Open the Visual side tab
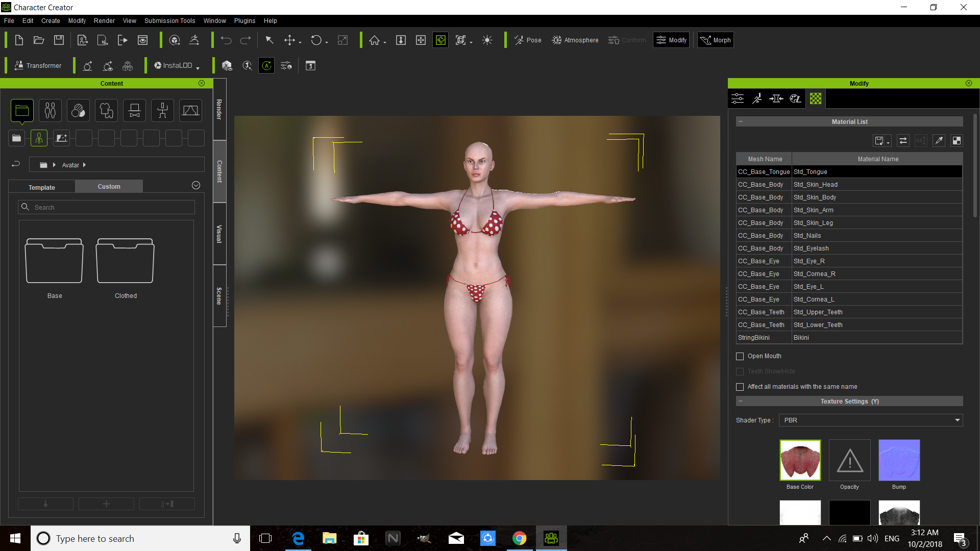The width and height of the screenshot is (980, 551). [219, 234]
